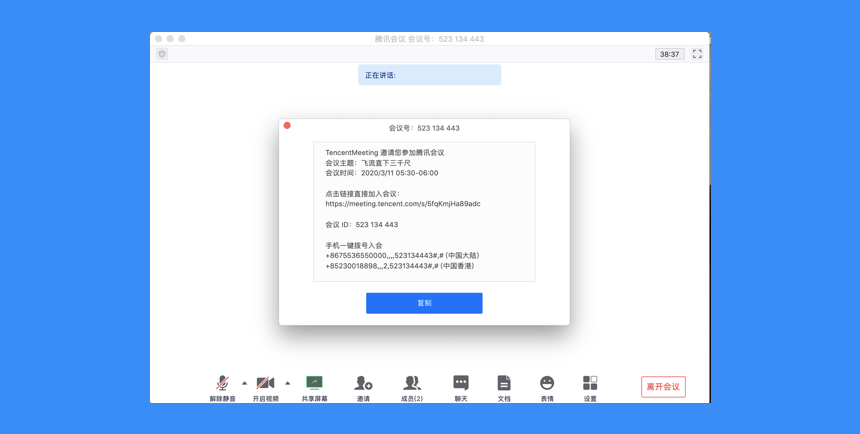This screenshot has width=860, height=434.
Task: Show members list 成员(2)
Action: 412,388
